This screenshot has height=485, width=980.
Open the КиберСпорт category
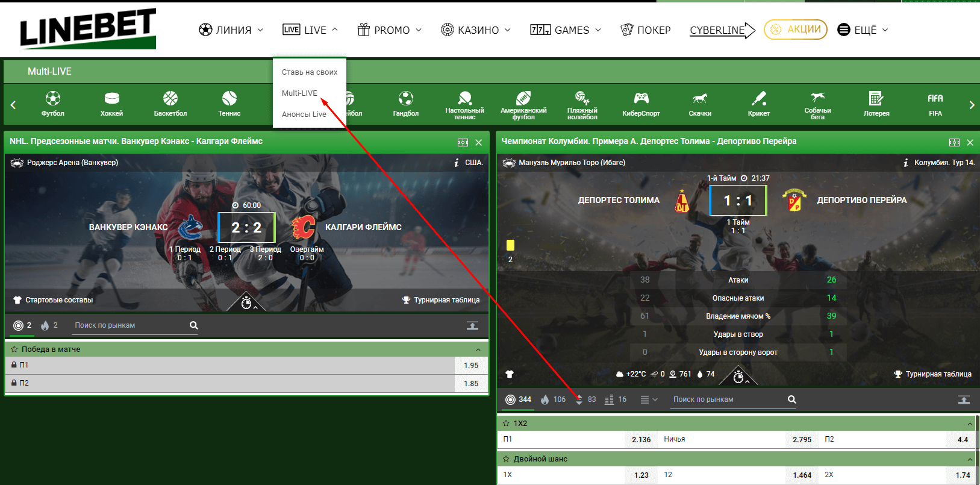click(641, 104)
